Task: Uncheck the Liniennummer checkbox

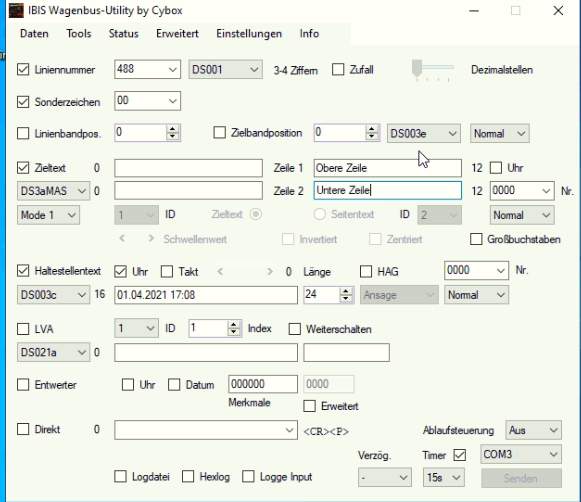Action: [23, 70]
